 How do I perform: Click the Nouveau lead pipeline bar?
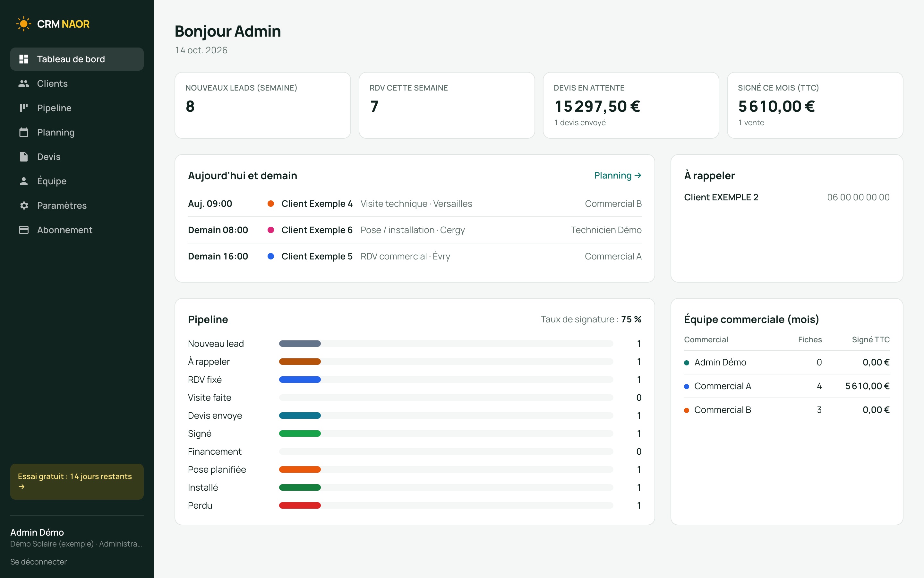pos(300,344)
